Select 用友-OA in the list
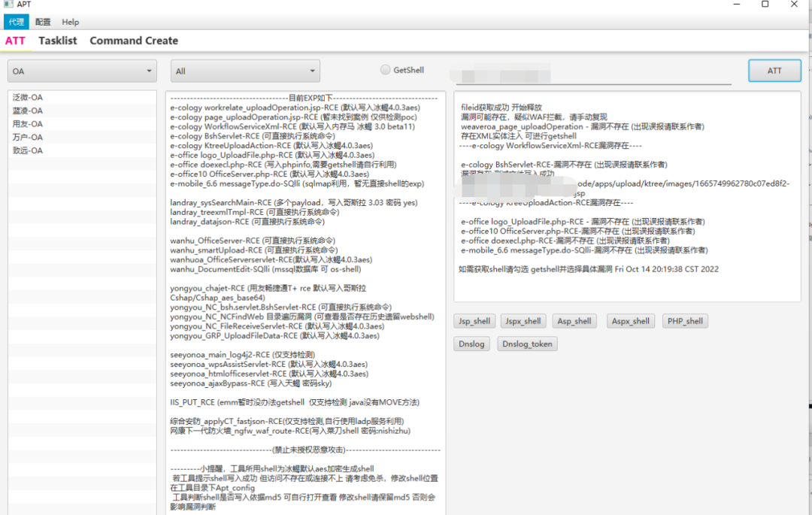 pyautogui.click(x=82, y=124)
